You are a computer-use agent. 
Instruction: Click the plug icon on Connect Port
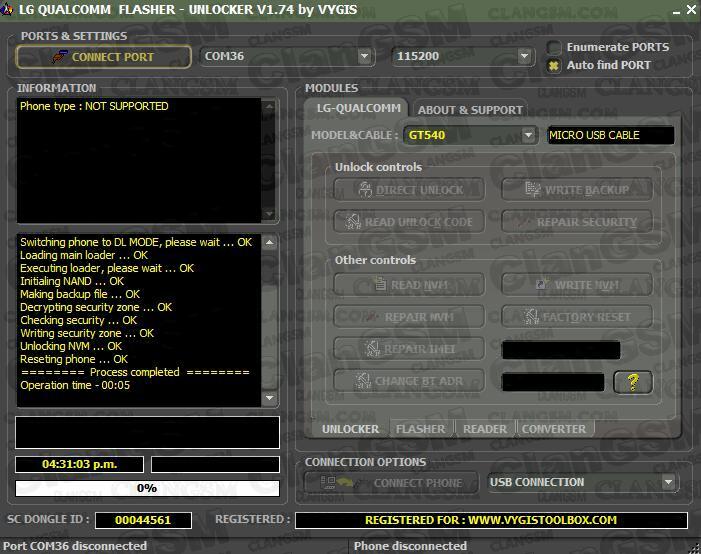click(59, 56)
